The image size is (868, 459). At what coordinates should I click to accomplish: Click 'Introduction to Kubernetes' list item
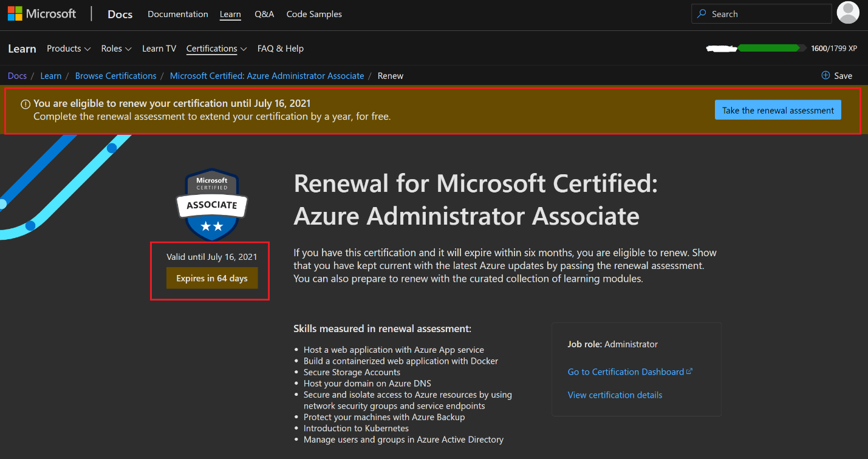pos(356,428)
